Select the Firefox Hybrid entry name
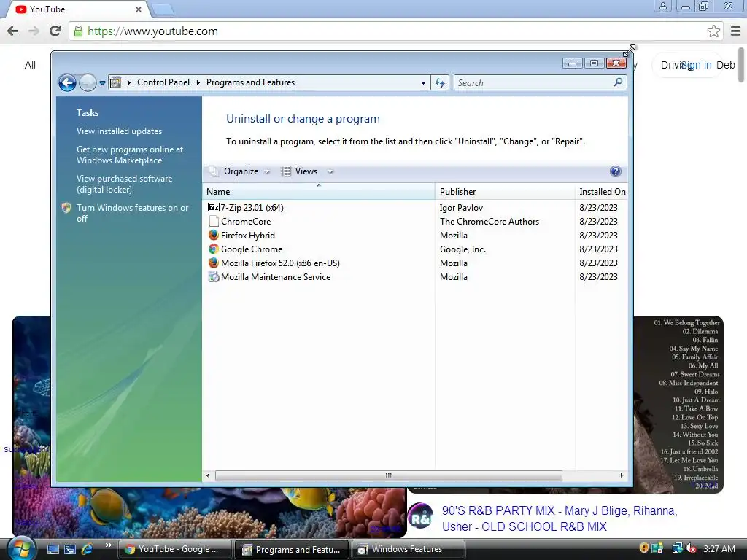 click(248, 236)
